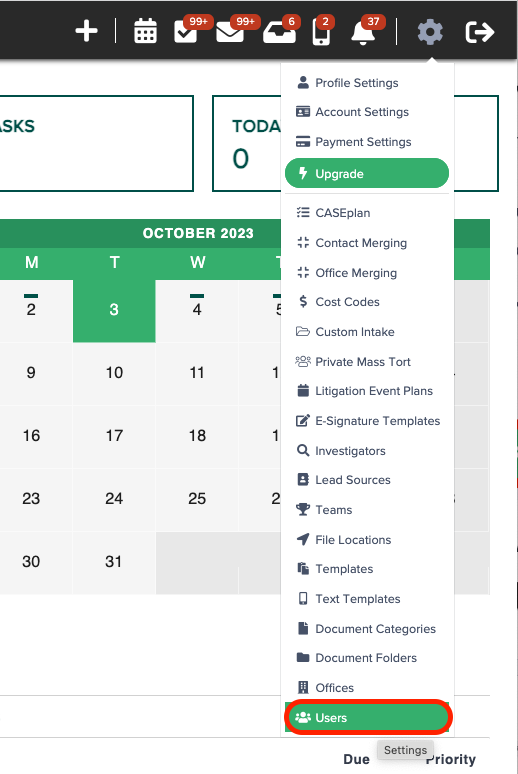This screenshot has width=518, height=774.
Task: Open the bell notifications icon
Action: point(362,33)
